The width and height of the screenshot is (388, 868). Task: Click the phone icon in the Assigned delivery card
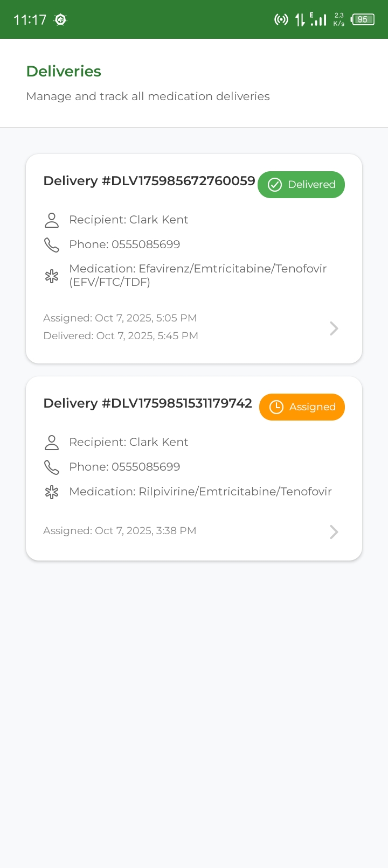52,467
